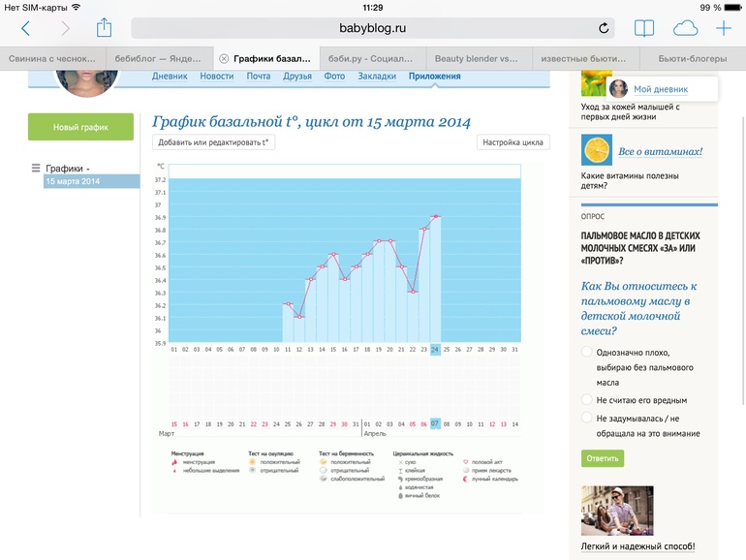
Task: Choose 'Не считаю его вредным' option
Action: (x=587, y=399)
